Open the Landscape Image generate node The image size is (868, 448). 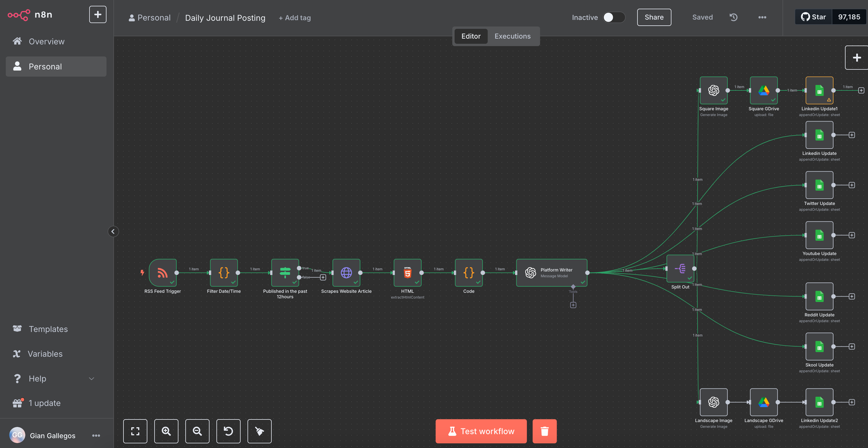point(713,402)
